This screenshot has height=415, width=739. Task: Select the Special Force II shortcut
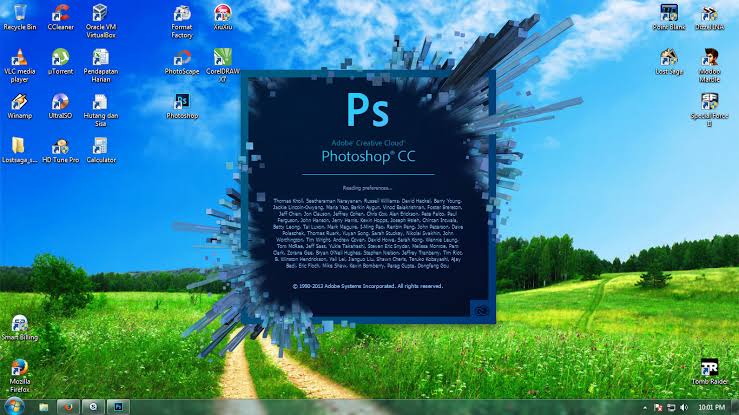coord(709,110)
